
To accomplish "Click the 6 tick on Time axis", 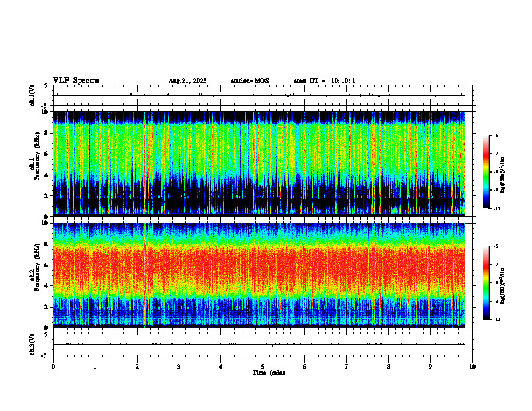I will pos(305,367).
